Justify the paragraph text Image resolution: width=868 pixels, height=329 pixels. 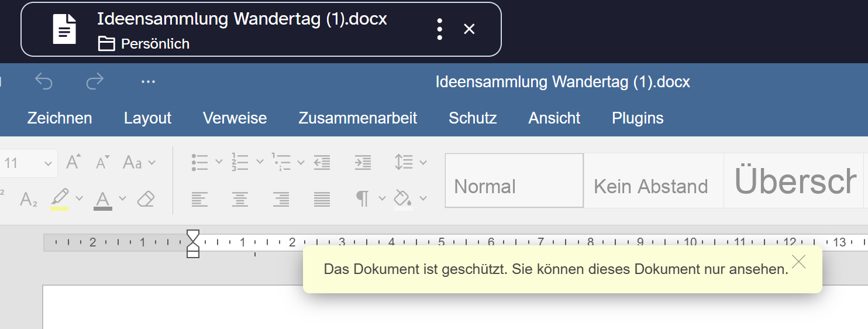[322, 199]
